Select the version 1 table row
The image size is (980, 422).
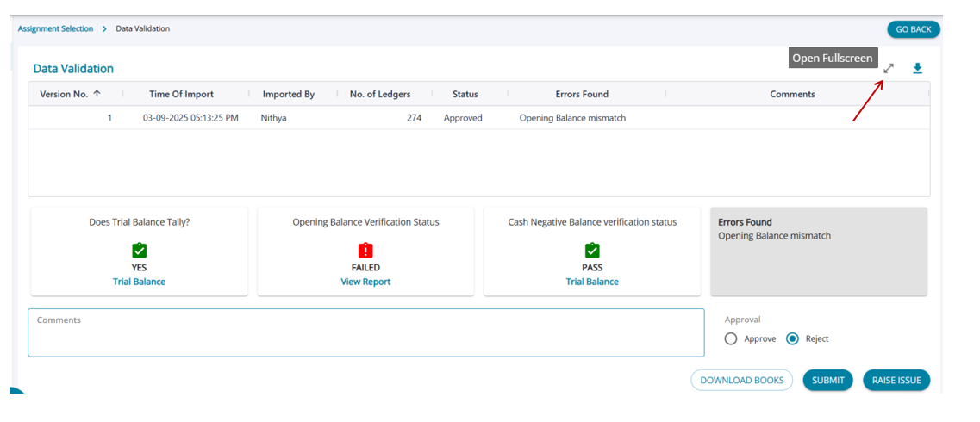[x=345, y=118]
